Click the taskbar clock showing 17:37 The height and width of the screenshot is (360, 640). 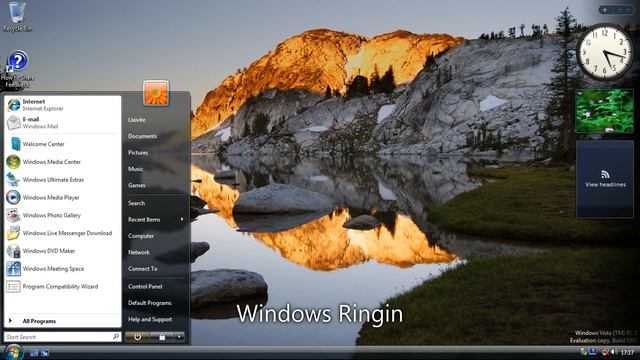pyautogui.click(x=627, y=353)
